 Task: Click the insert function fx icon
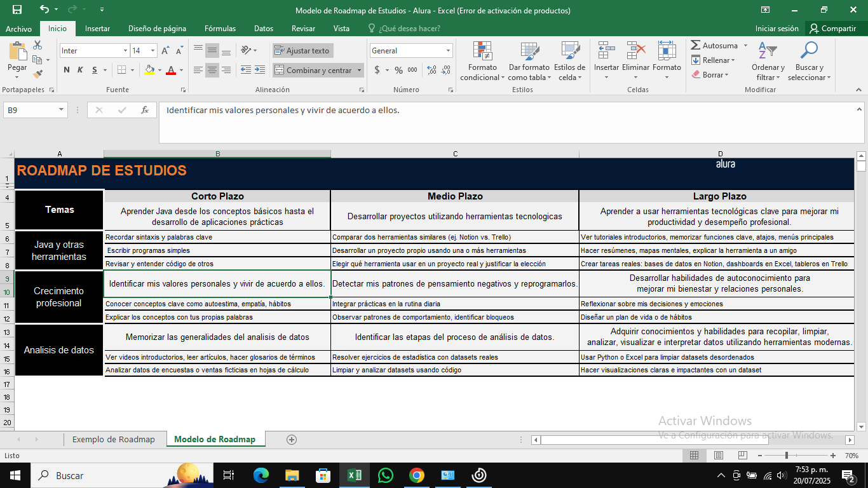point(145,110)
